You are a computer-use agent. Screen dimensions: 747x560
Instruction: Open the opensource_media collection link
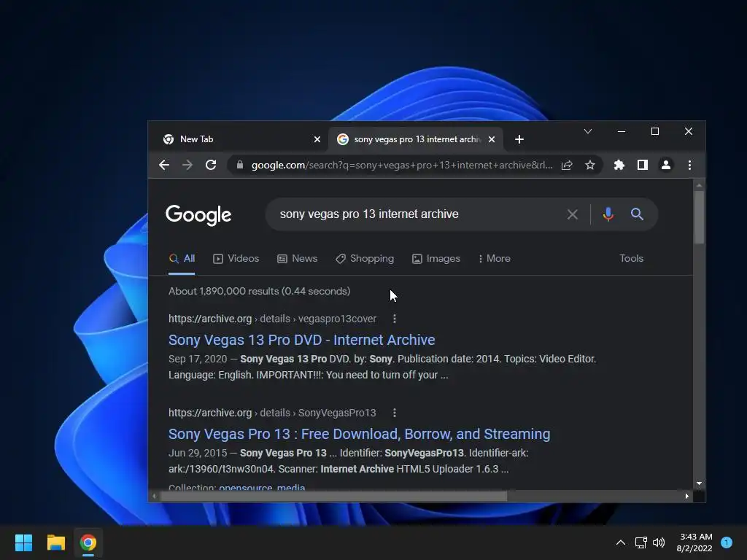tap(262, 488)
